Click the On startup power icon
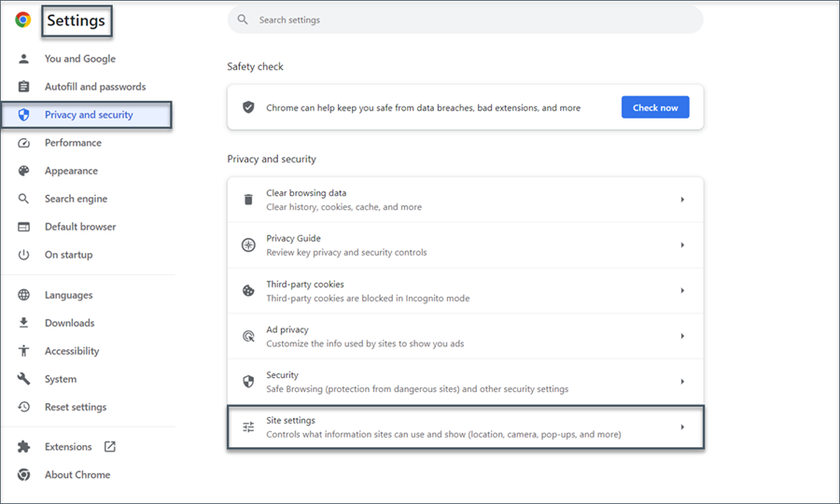Viewport: 840px width, 504px height. 23,255
